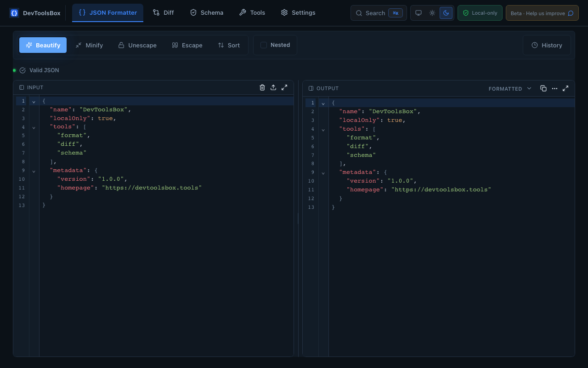Clear input with the trash icon
Screen dimensions: 588x368
262,87
